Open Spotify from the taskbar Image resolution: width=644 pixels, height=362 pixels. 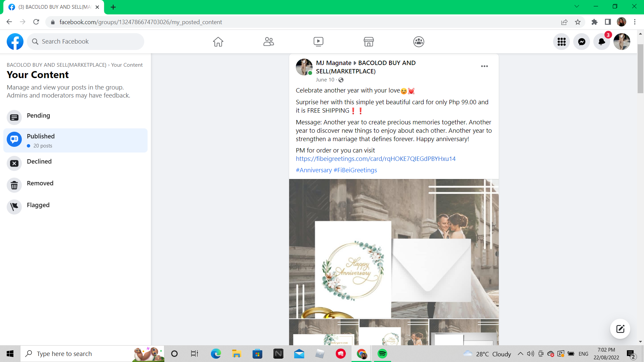click(382, 354)
